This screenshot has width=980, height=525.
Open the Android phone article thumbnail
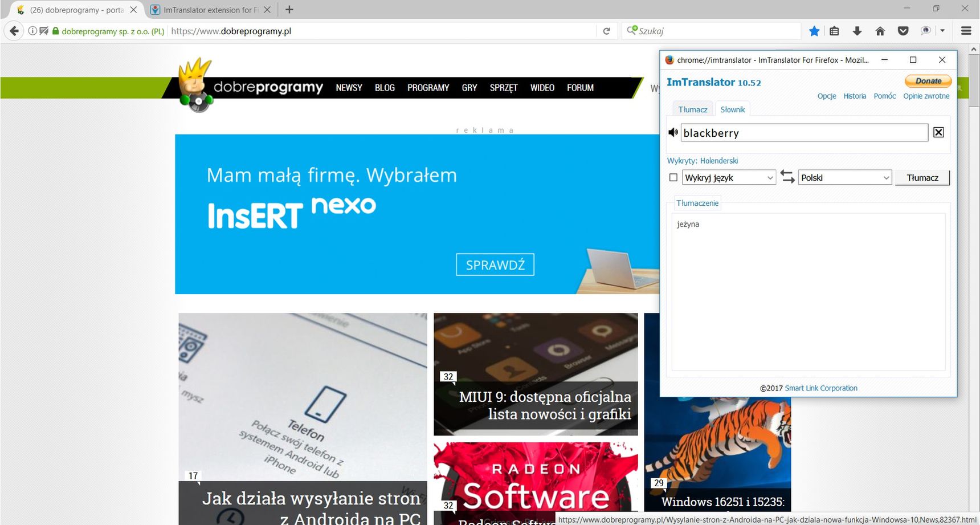(303, 419)
